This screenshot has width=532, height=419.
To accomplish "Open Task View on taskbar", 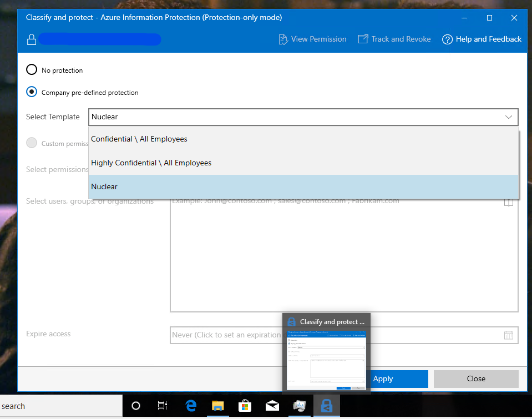I will click(x=163, y=406).
